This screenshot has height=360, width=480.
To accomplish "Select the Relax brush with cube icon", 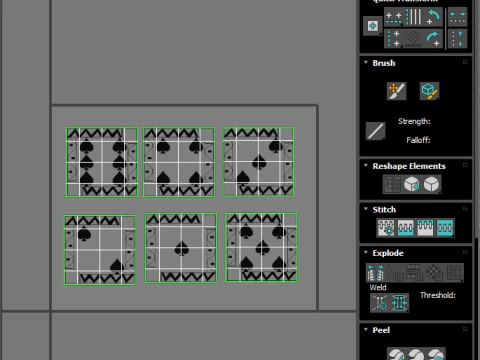I will [429, 91].
